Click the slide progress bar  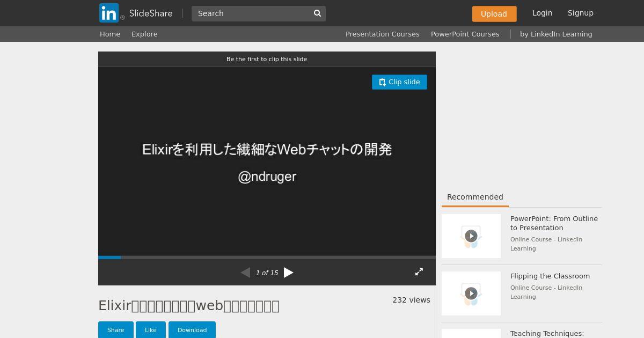(267, 258)
